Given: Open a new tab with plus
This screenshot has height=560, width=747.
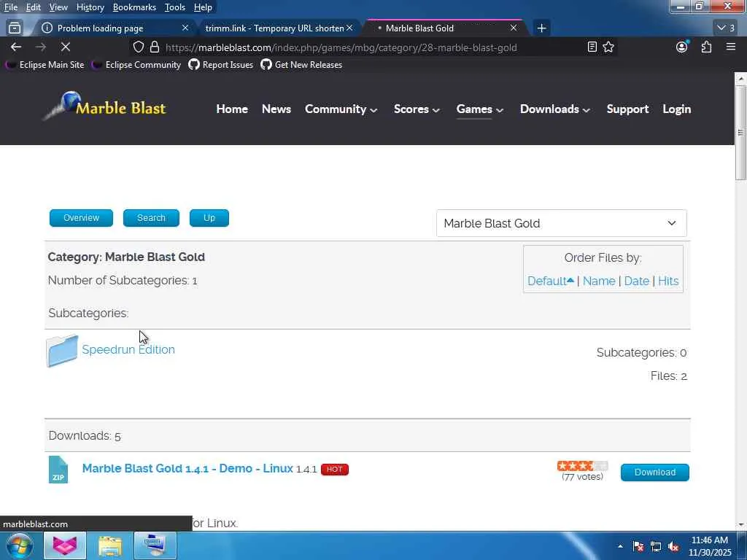Looking at the screenshot, I should point(541,28).
